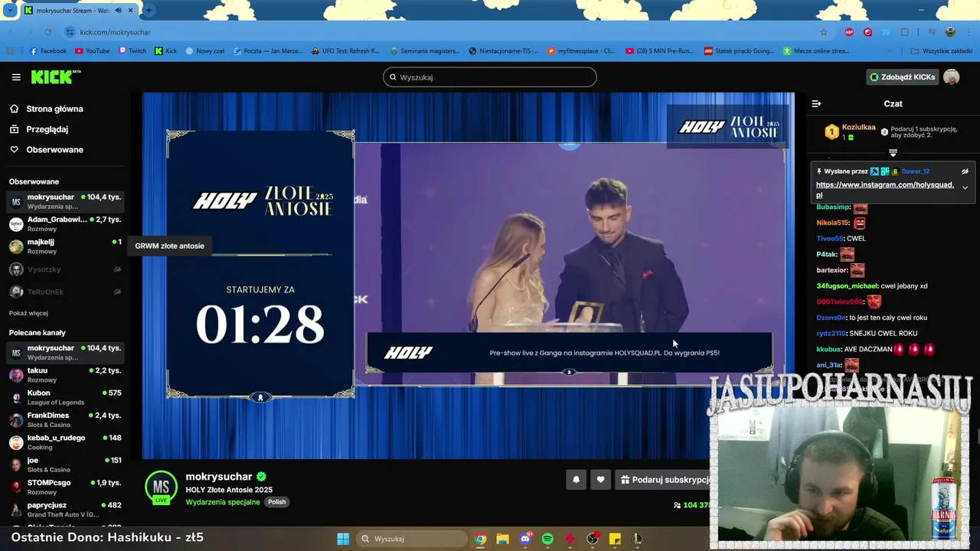Open a new browser tab
The image size is (980, 551).
[x=149, y=11]
